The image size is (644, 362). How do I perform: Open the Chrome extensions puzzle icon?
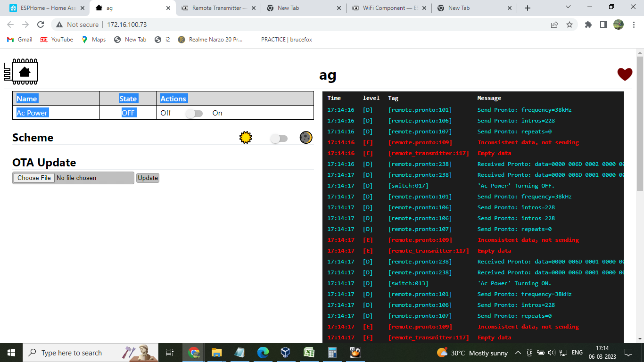tap(588, 25)
